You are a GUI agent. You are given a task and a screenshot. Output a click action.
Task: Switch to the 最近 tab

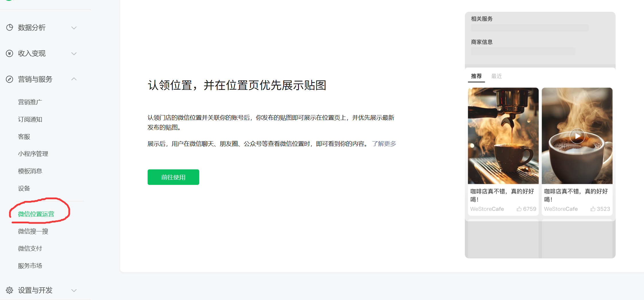tap(497, 76)
